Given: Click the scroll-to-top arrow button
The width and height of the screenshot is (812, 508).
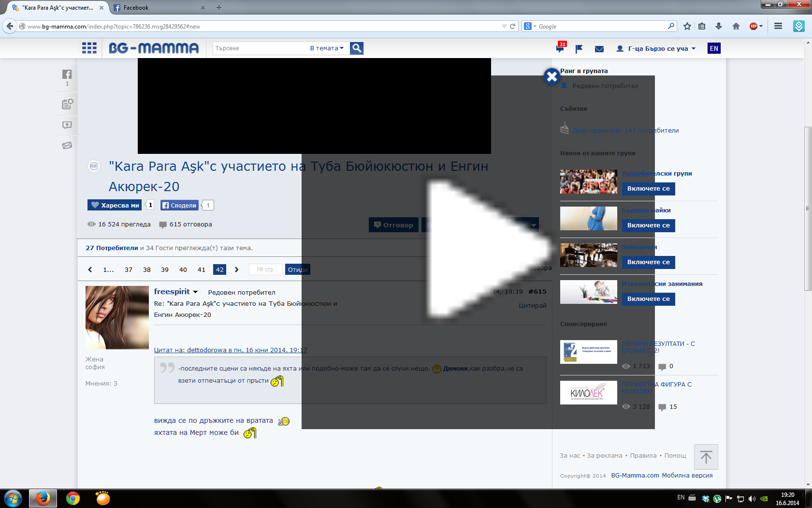Looking at the screenshot, I should [706, 457].
